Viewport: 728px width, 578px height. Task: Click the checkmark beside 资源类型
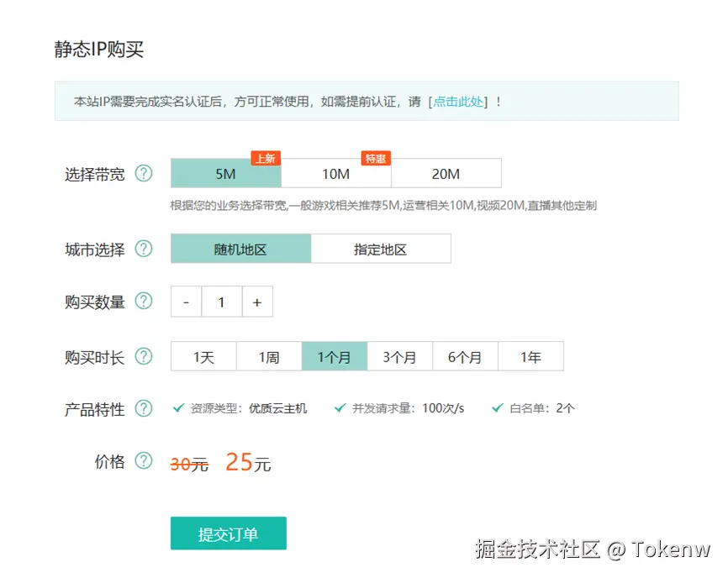178,408
